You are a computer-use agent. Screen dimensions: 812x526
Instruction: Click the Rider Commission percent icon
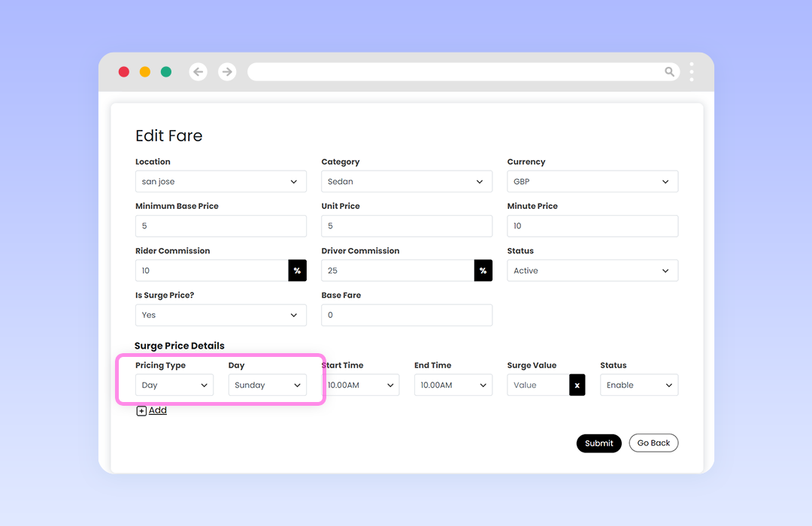[x=297, y=271]
